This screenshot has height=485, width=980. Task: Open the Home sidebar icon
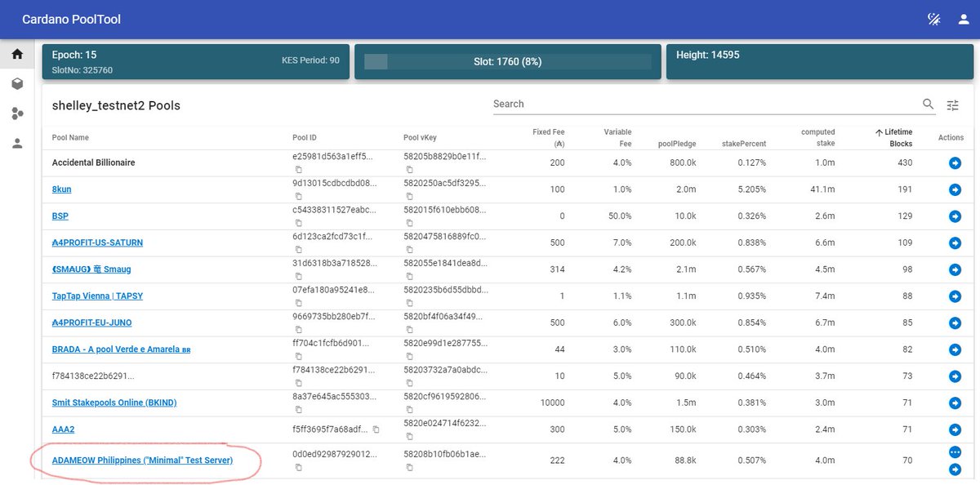click(x=17, y=55)
